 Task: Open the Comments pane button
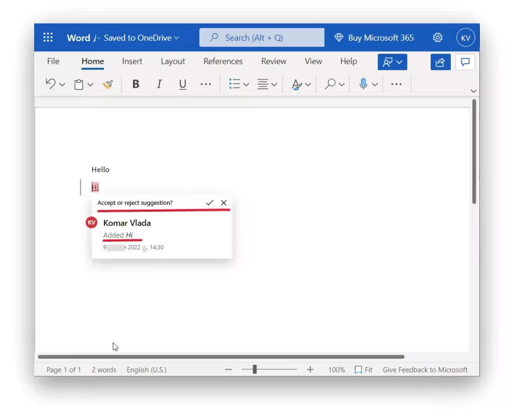[x=465, y=62]
